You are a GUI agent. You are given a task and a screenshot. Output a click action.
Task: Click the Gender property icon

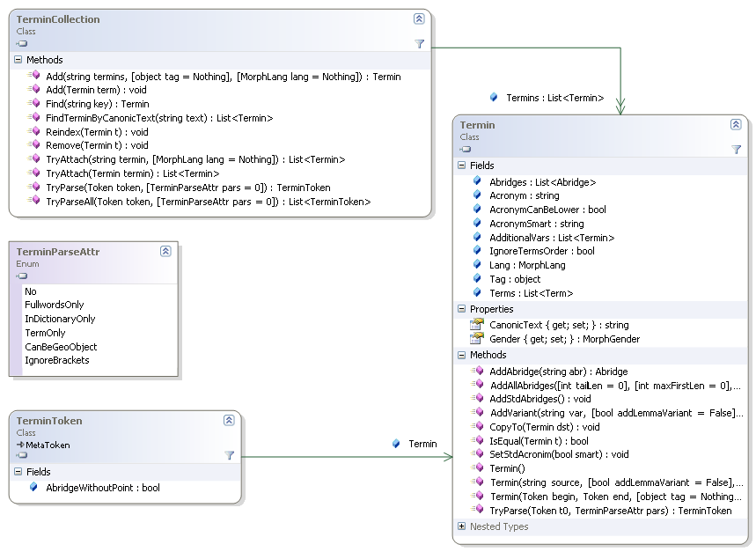(x=476, y=339)
